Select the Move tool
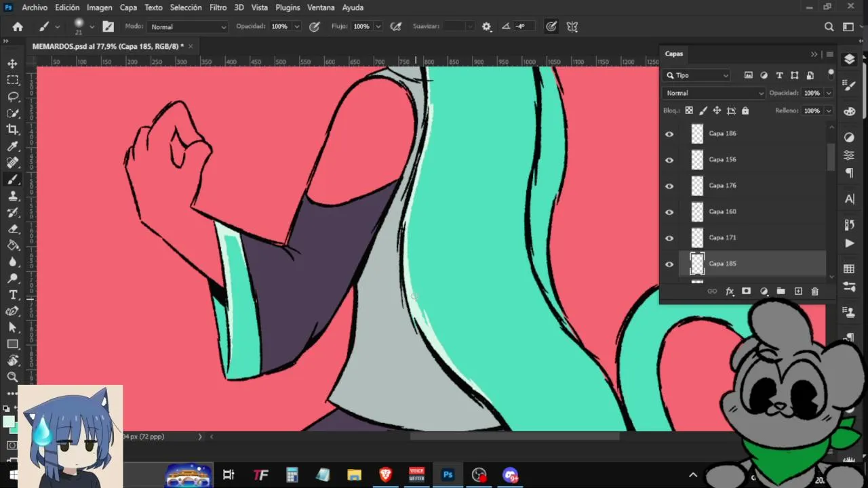The height and width of the screenshot is (488, 868). [x=12, y=64]
